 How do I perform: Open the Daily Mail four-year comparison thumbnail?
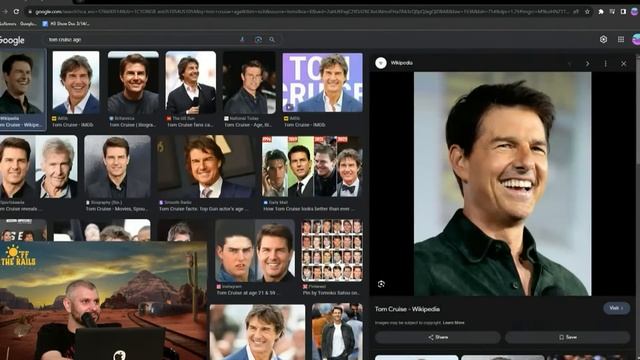coord(312,167)
